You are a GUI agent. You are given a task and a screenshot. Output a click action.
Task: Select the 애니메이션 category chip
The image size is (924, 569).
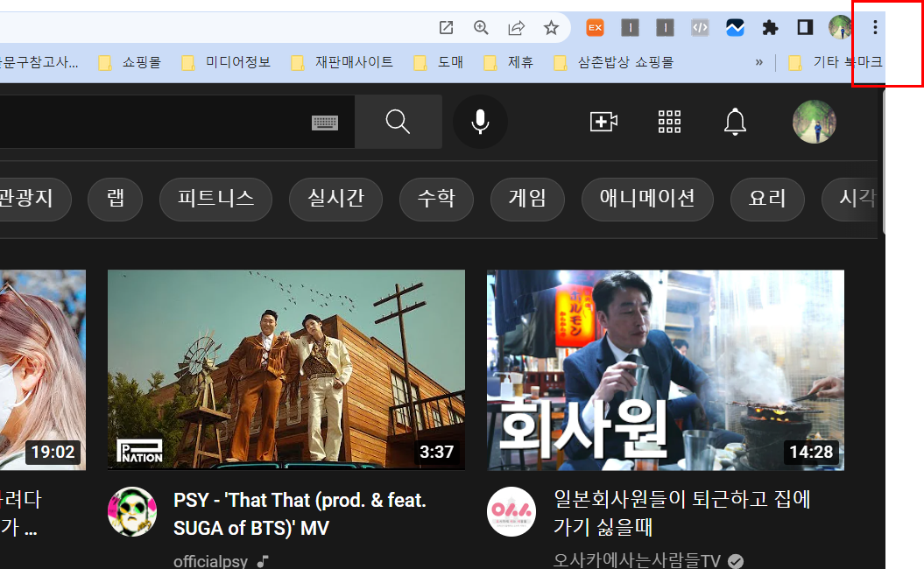click(647, 199)
